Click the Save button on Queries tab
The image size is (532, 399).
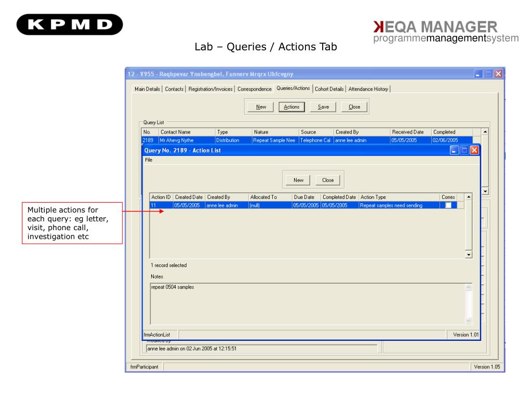tap(323, 107)
